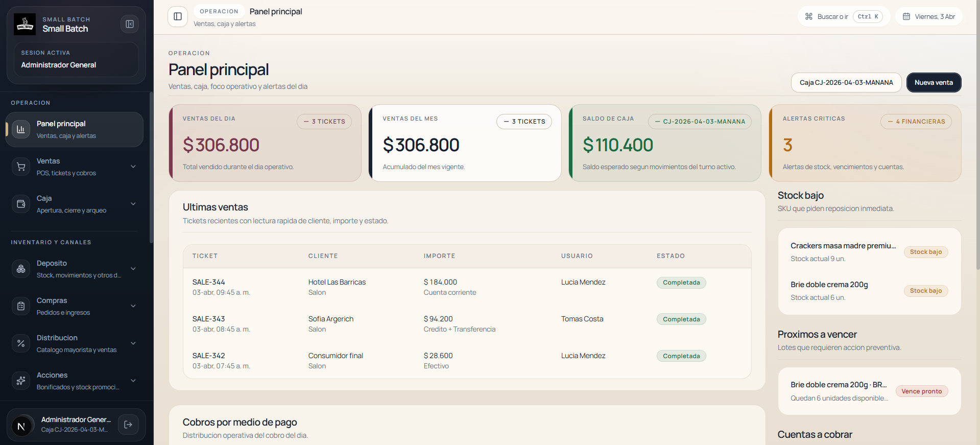
Task: Open the Buscar o ir search field
Action: click(843, 16)
